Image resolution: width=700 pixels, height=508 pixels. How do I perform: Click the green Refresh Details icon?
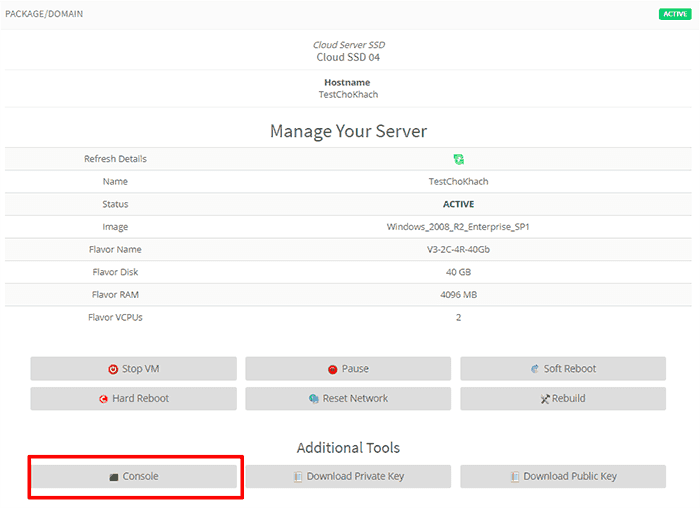(x=458, y=159)
